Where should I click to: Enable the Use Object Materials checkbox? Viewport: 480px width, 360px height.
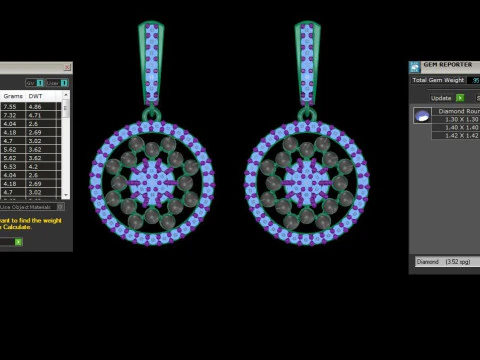60,207
